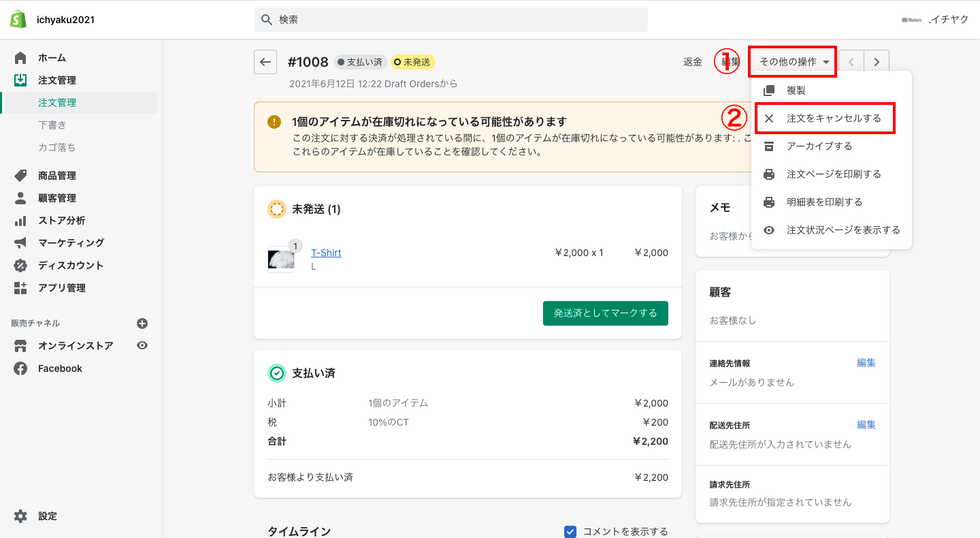
Task: Click the オンラインストア store icon
Action: pos(20,346)
